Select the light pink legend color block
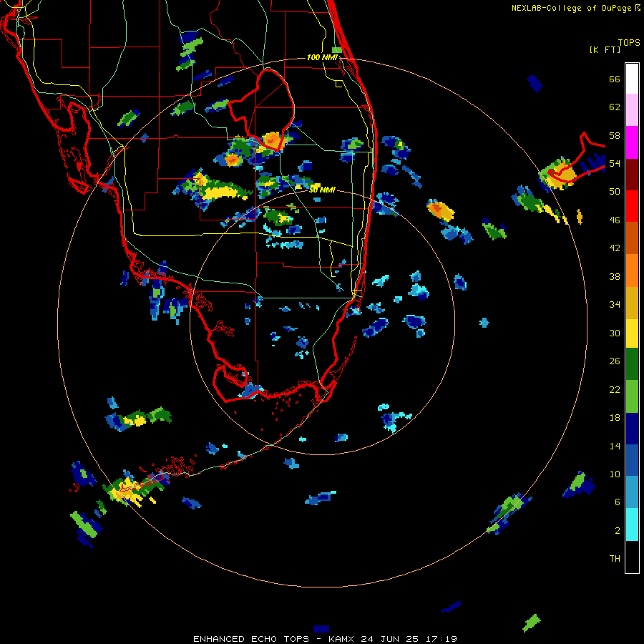This screenshot has width=644, height=644. tap(632, 109)
